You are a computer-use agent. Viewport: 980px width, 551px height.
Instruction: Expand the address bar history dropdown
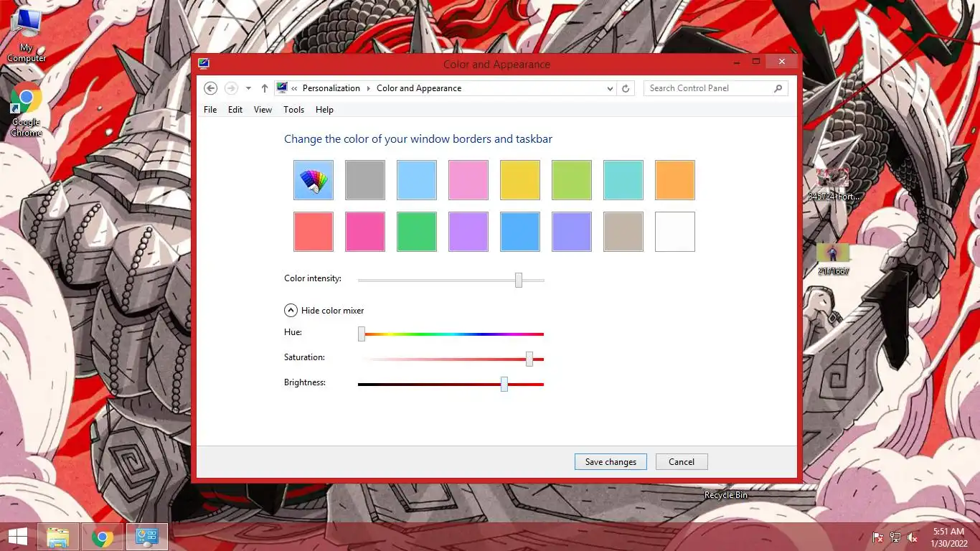click(x=610, y=88)
